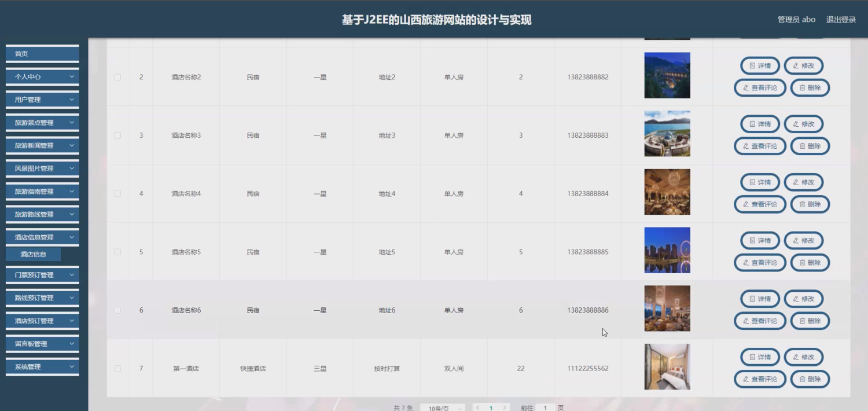Select page 1 in pagination
This screenshot has height=411, width=868.
click(491, 408)
